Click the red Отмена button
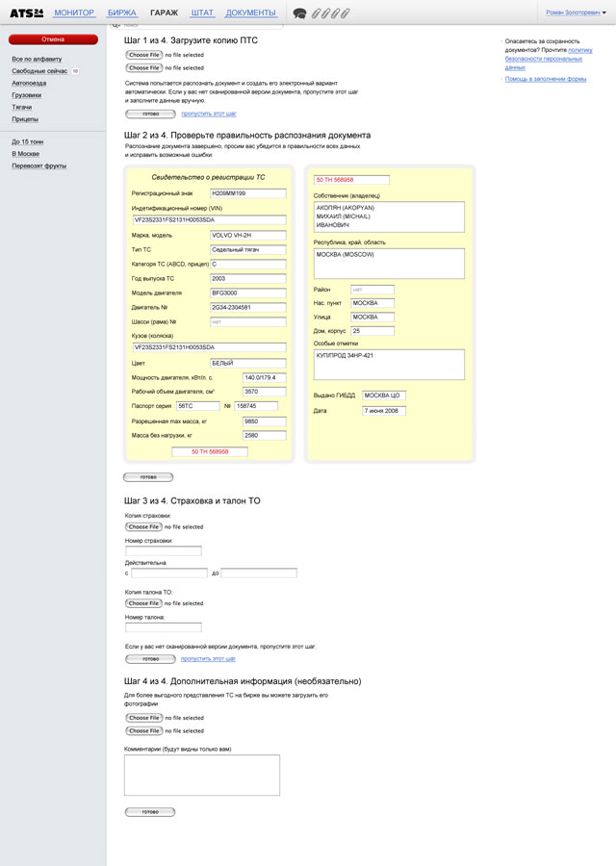 53,39
